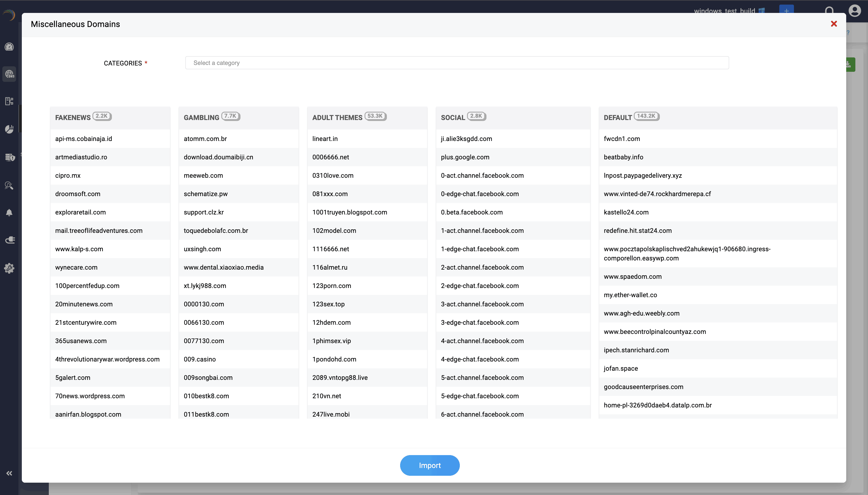868x495 pixels.
Task: Open the server network sidebar icon
Action: click(x=9, y=101)
